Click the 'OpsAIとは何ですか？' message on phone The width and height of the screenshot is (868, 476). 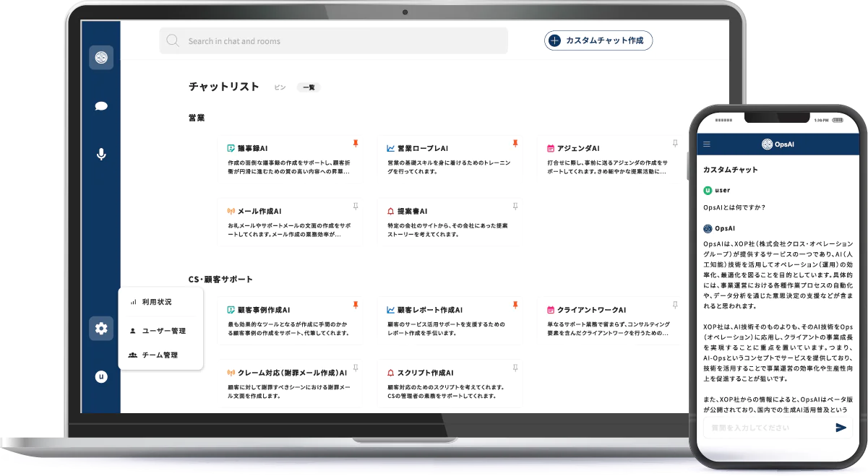734,207
